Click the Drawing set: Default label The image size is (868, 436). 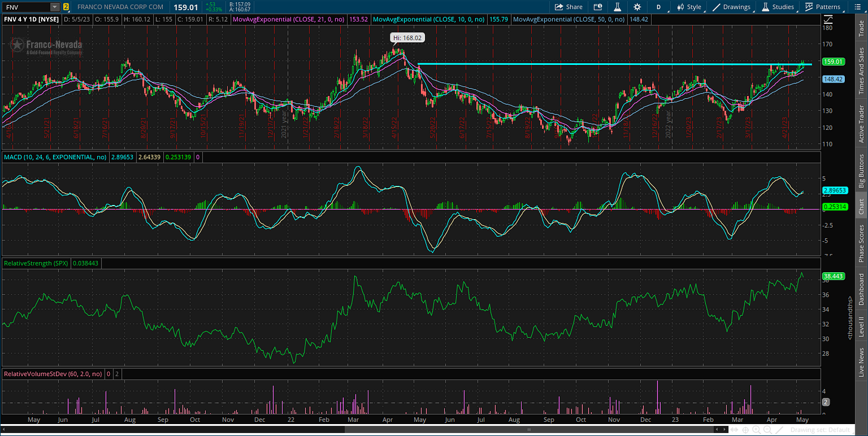(820, 429)
